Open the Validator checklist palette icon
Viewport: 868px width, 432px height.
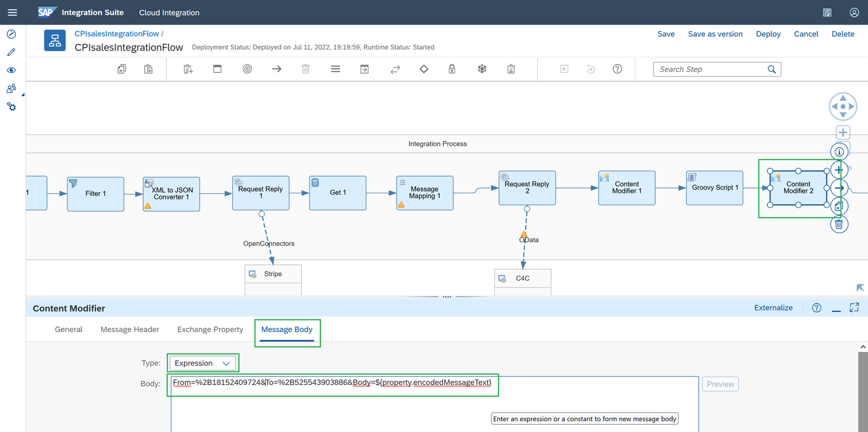[x=511, y=69]
